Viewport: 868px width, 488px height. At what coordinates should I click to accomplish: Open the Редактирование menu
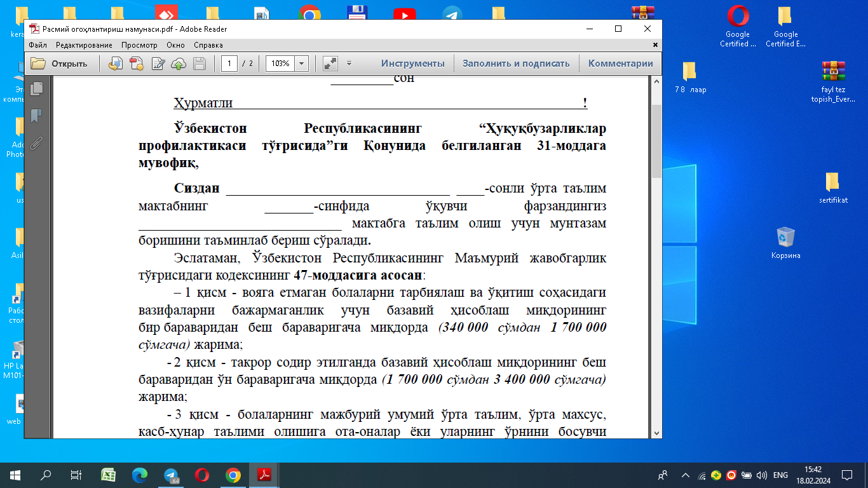point(84,45)
